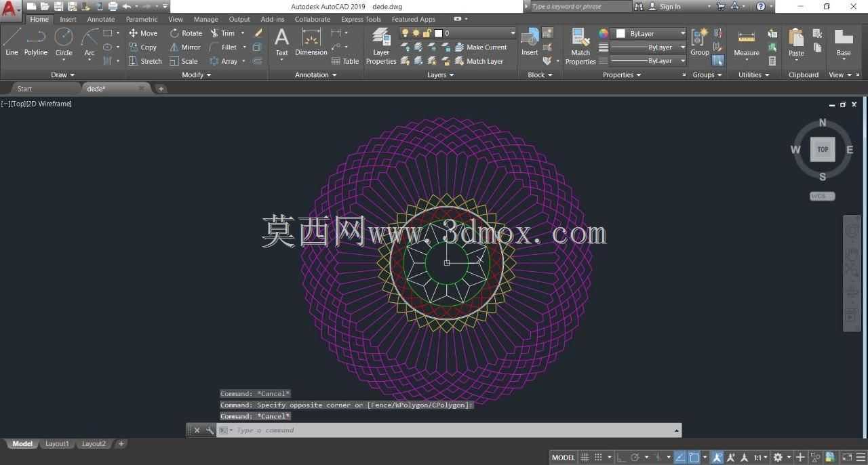The width and height of the screenshot is (868, 465).
Task: Click Plot (print) in Quick Access toolbar
Action: 113,6
